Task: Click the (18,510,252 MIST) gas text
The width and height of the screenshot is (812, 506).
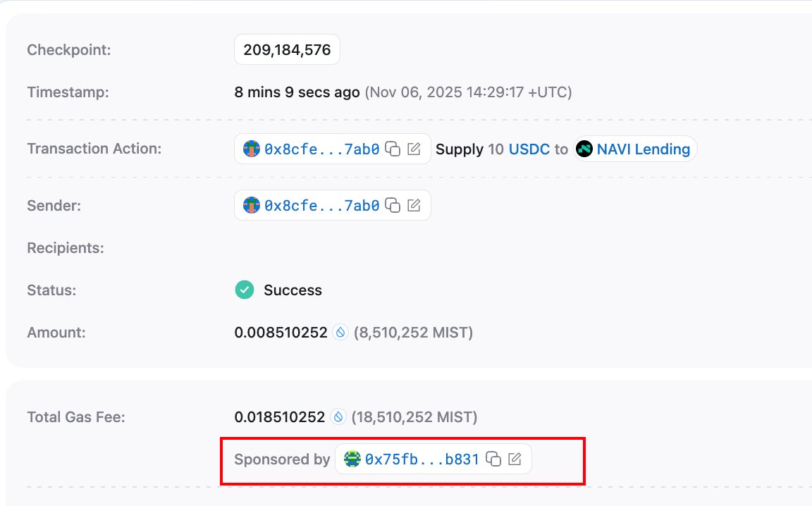Action: point(414,416)
